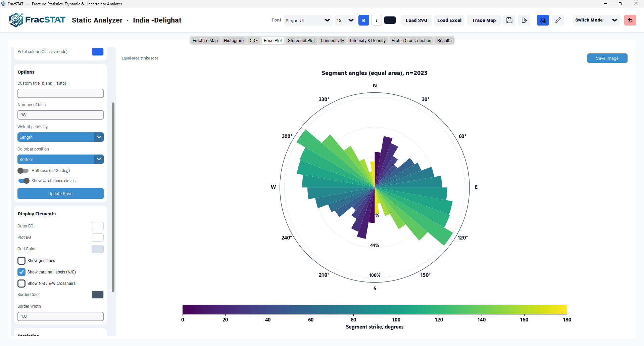644x346 pixels.
Task: Click the Trace Map button
Action: [484, 20]
